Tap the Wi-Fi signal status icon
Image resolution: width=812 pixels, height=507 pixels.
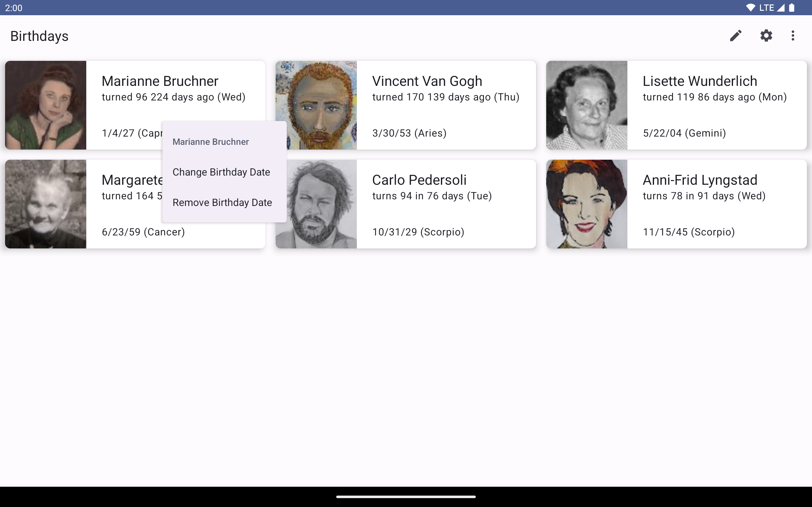pyautogui.click(x=750, y=8)
